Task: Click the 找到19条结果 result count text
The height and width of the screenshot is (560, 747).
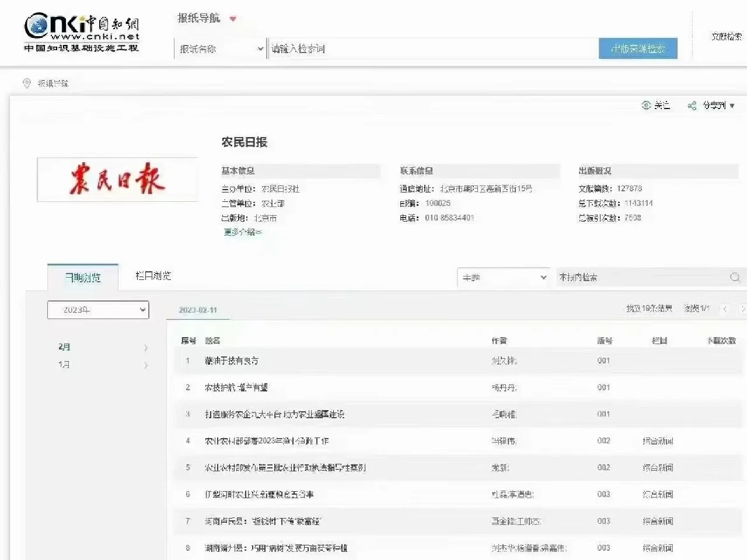Action: coord(649,308)
